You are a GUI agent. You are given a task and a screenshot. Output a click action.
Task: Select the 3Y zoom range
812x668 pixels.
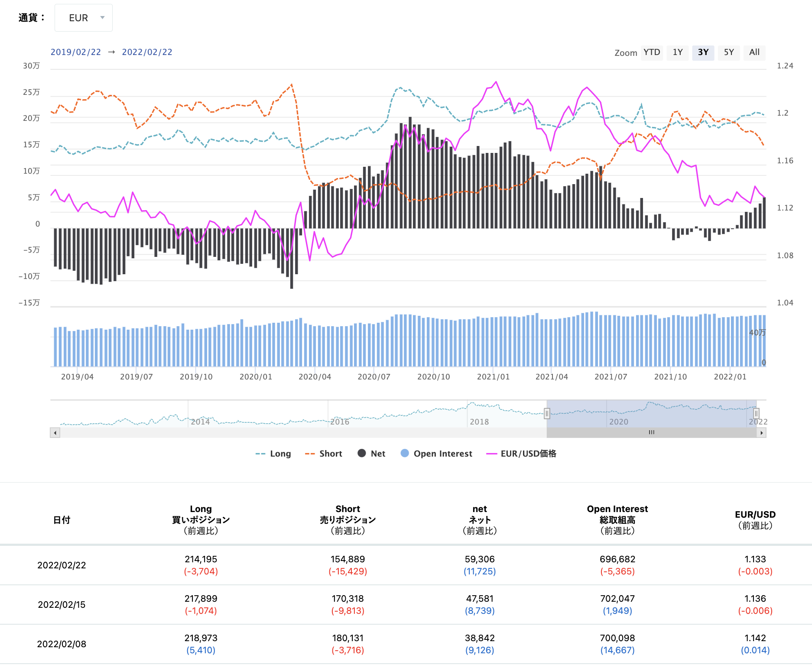[x=703, y=52]
